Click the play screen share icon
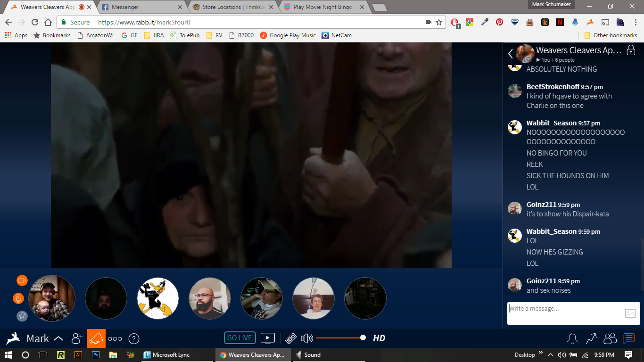The image size is (644, 362). (x=268, y=338)
